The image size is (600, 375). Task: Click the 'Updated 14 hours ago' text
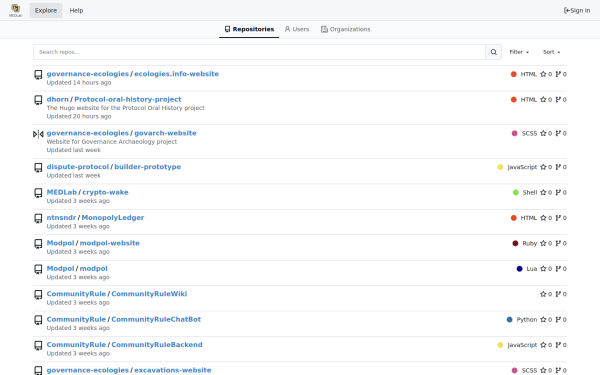point(79,83)
